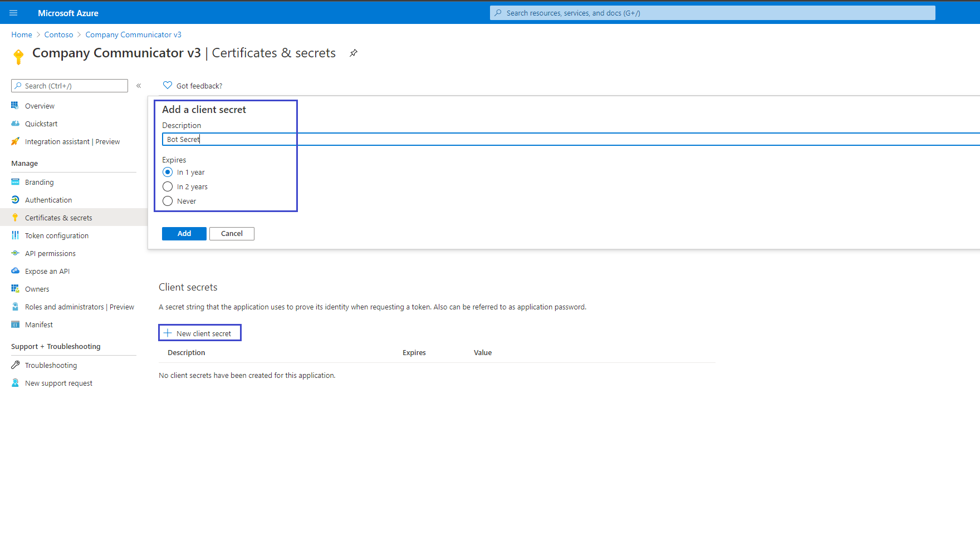Select the Never expires option
Screen dimensions: 980x551
(x=168, y=201)
